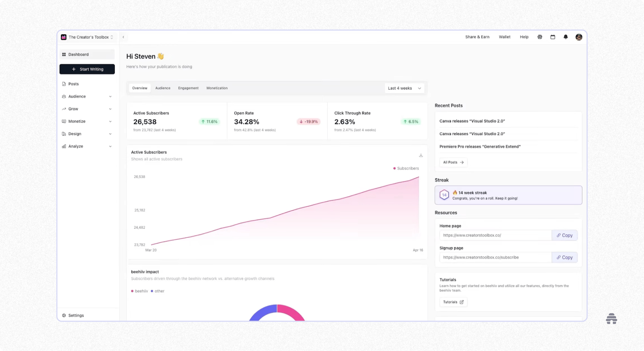Viewport: 644px width, 351px height.
Task: Switch to the Monetization tab
Action: (x=217, y=88)
